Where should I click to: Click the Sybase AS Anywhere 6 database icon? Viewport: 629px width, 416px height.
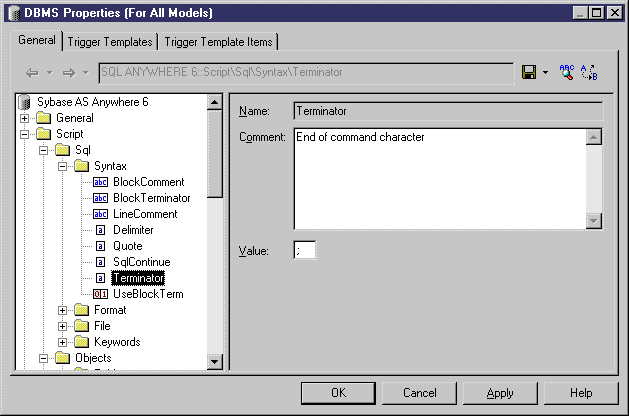24,102
